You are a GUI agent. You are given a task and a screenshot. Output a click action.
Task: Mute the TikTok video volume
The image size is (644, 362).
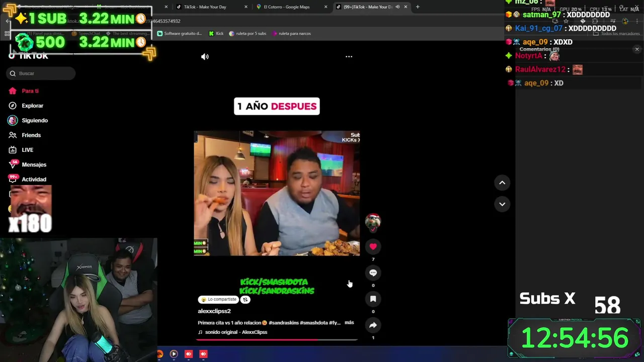(205, 57)
